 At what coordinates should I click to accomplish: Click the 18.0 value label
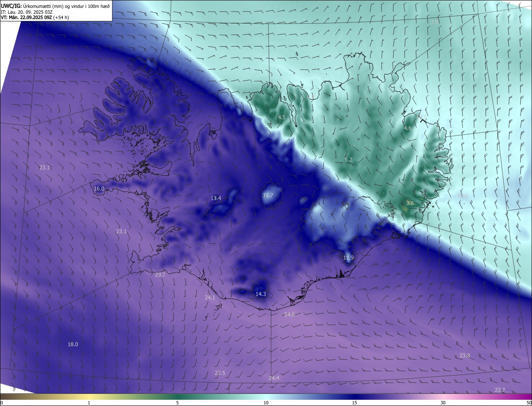73,344
